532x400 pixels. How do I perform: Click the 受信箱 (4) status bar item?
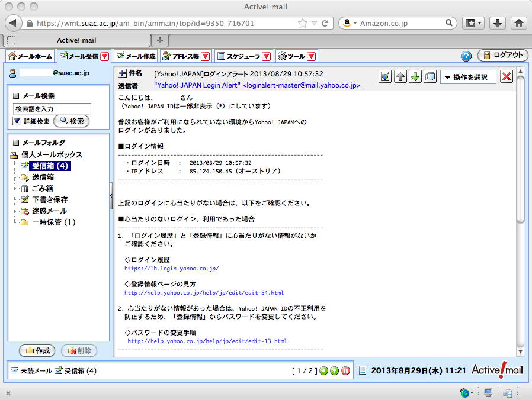(76, 370)
